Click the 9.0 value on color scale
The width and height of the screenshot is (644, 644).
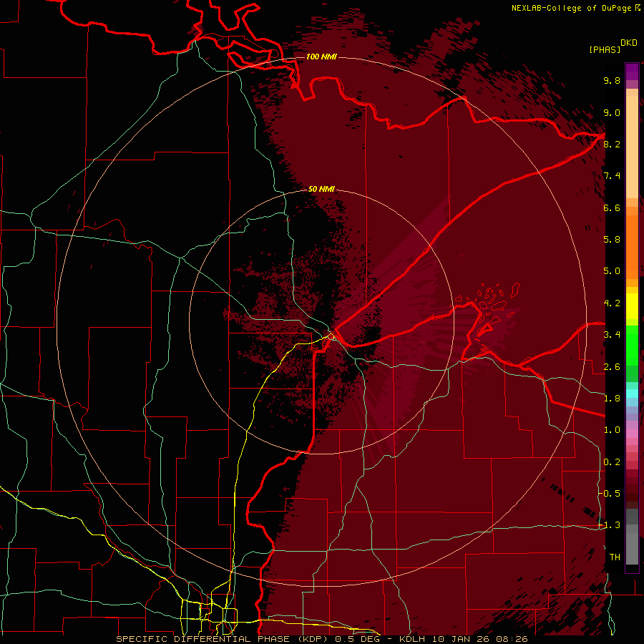pyautogui.click(x=612, y=112)
